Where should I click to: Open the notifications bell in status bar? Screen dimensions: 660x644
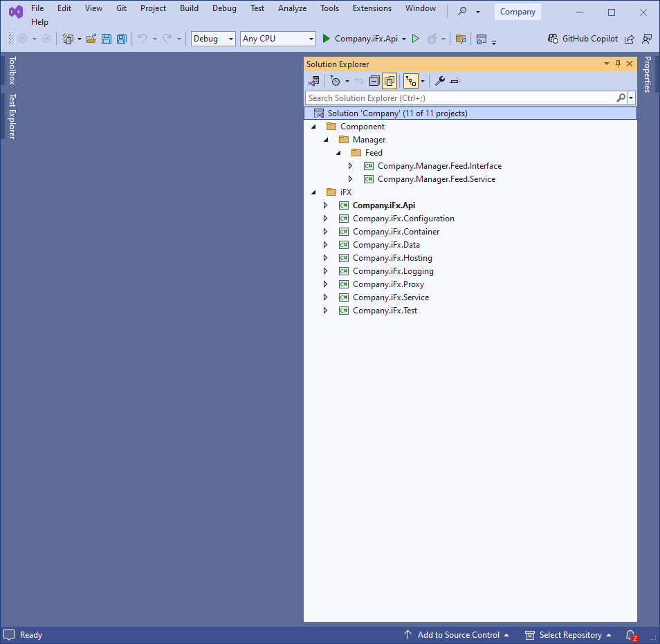click(x=630, y=635)
